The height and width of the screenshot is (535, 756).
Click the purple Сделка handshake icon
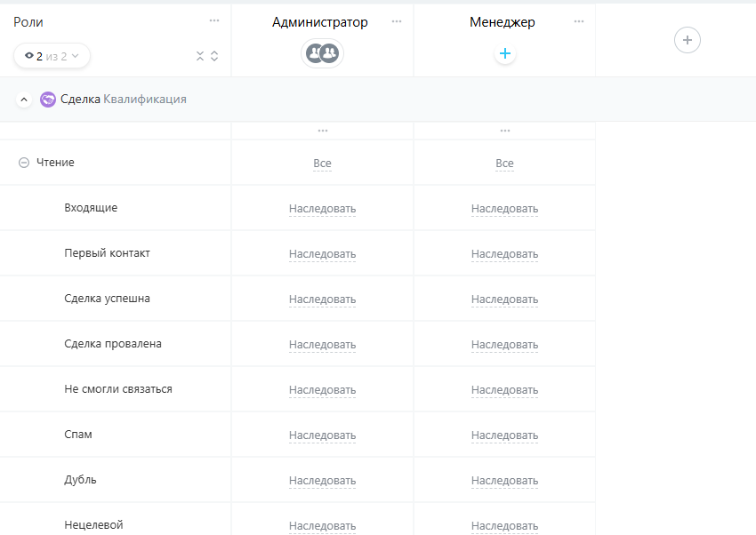[48, 100]
